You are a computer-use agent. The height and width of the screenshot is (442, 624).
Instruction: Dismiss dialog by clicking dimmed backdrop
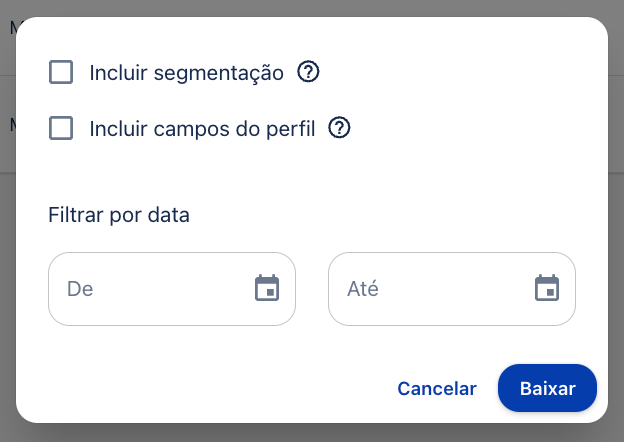(x=312, y=433)
